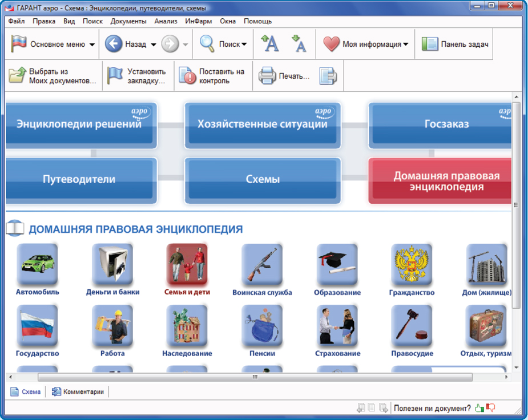Select the Гражданство coat of arms icon
This screenshot has height=420, width=528.
point(412,264)
